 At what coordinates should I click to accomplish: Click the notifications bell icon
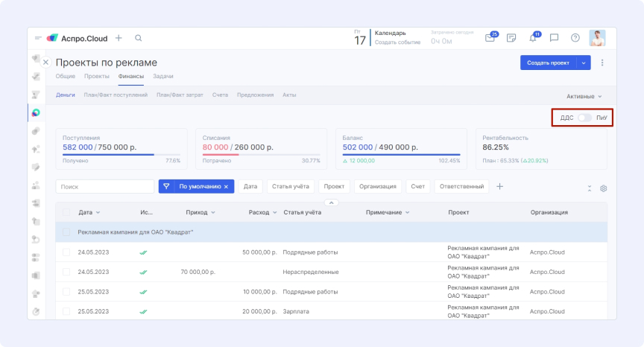[533, 38]
